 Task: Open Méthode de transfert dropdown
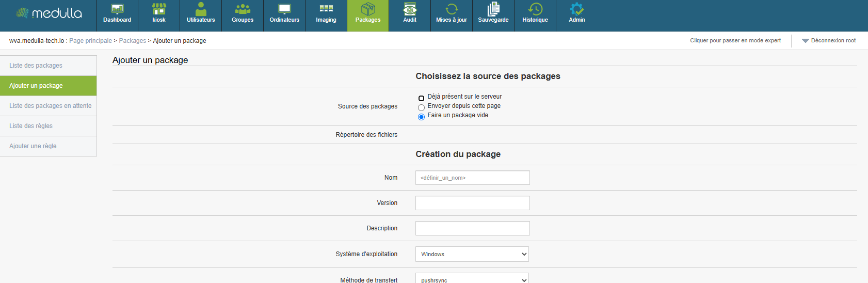(x=472, y=279)
